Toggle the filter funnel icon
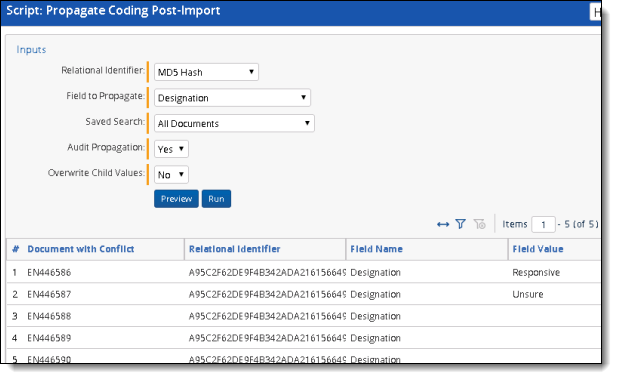The height and width of the screenshot is (379, 617). coord(460,224)
